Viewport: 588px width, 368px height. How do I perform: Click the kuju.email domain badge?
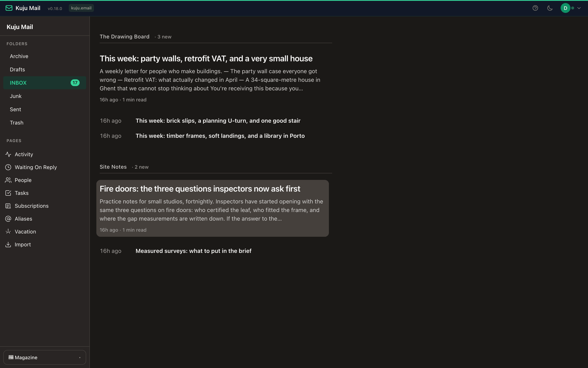pyautogui.click(x=81, y=8)
